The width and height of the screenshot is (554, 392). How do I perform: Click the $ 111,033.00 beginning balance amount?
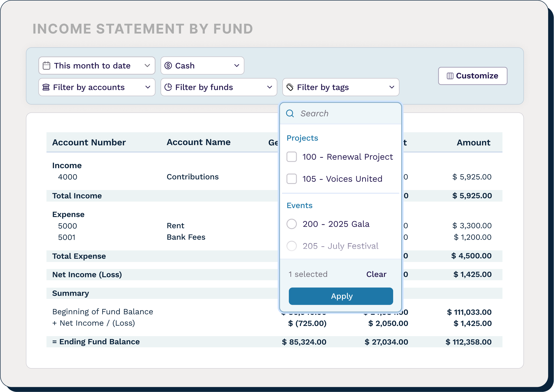pos(469,312)
